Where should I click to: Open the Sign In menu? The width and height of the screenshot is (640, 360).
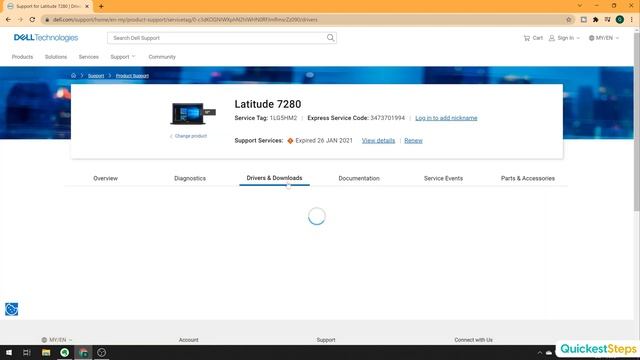pyautogui.click(x=564, y=38)
